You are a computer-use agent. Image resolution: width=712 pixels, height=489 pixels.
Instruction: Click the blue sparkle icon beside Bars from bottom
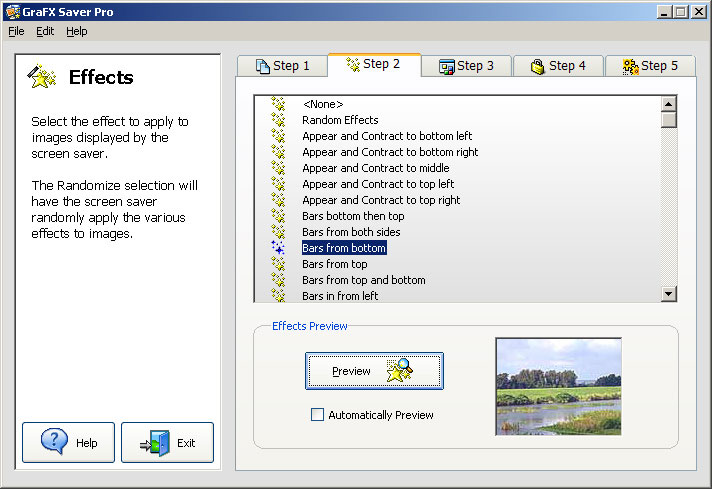click(x=278, y=248)
